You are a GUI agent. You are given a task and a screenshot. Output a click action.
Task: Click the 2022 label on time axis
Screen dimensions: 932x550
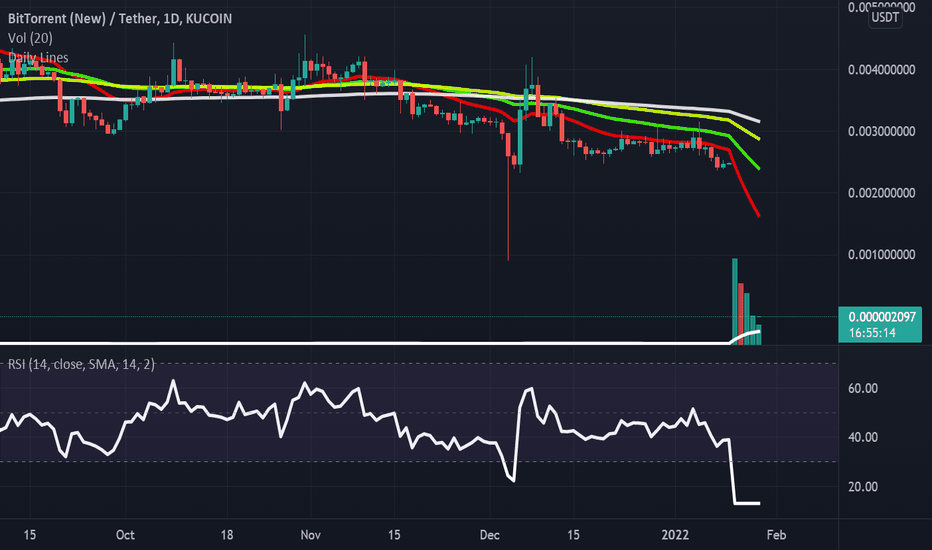(675, 535)
